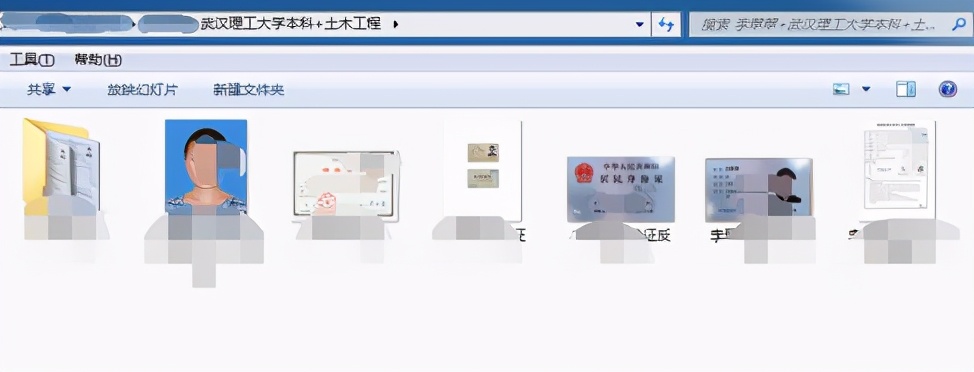Image resolution: width=974 pixels, height=372 pixels.
Task: Click the change view icon
Action: coord(841,89)
